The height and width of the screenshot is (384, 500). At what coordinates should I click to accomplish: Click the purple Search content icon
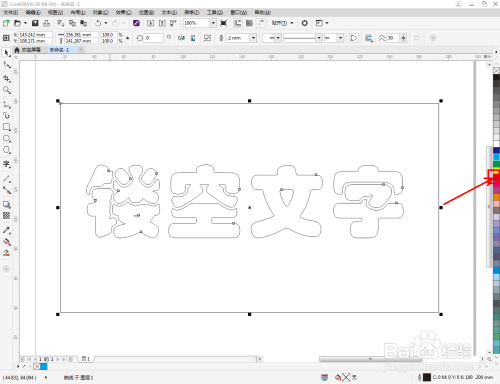[x=136, y=23]
